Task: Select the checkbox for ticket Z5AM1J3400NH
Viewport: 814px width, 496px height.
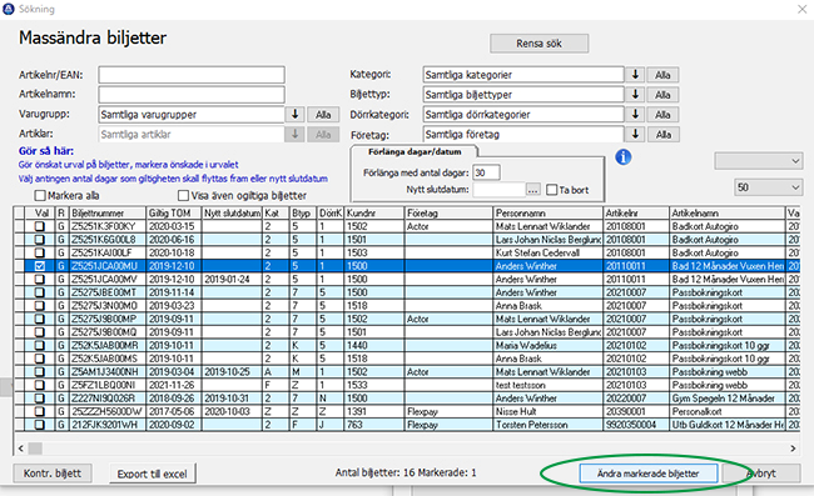Action: pos(39,372)
